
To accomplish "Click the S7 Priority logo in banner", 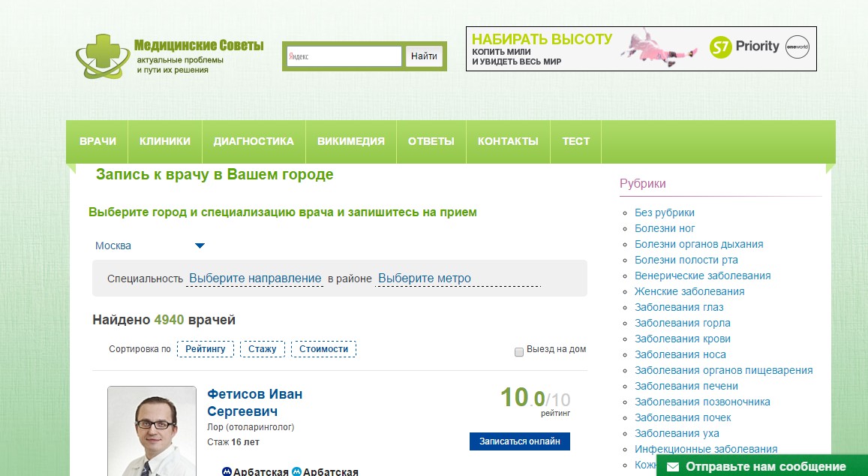I will [744, 47].
